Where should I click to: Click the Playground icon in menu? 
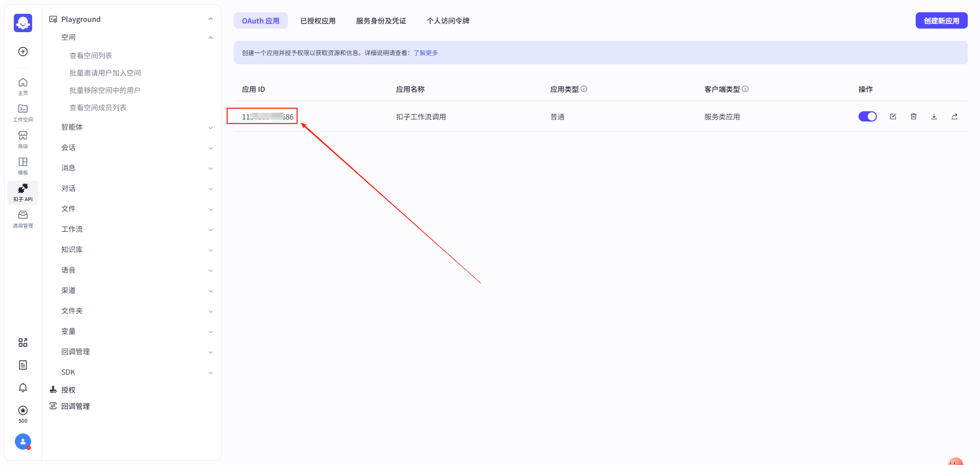point(53,19)
